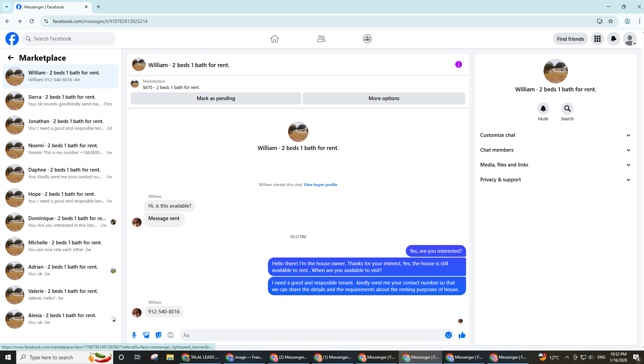Choose a sticker from the sticker icon
This screenshot has width=644, height=364.
(x=158, y=335)
